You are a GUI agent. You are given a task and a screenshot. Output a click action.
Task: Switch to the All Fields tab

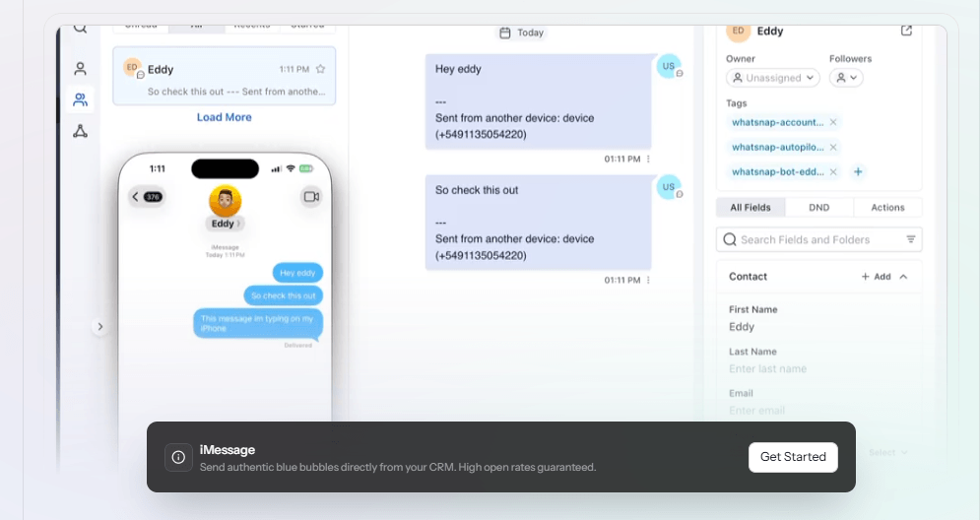click(751, 208)
